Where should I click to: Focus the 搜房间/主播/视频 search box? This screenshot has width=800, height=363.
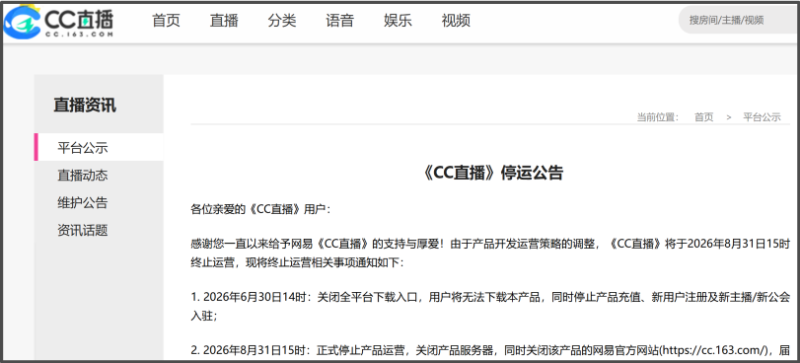[x=739, y=20]
